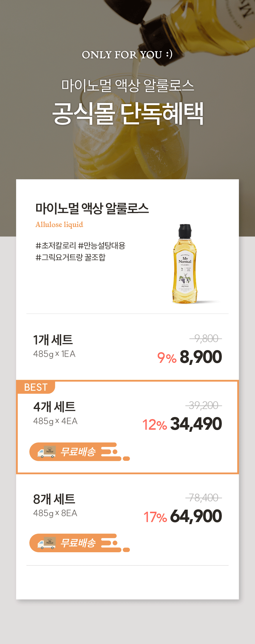This screenshot has height=644, width=255.
Task: Click the Allulose liquid subtitle
Action: pyautogui.click(x=59, y=225)
